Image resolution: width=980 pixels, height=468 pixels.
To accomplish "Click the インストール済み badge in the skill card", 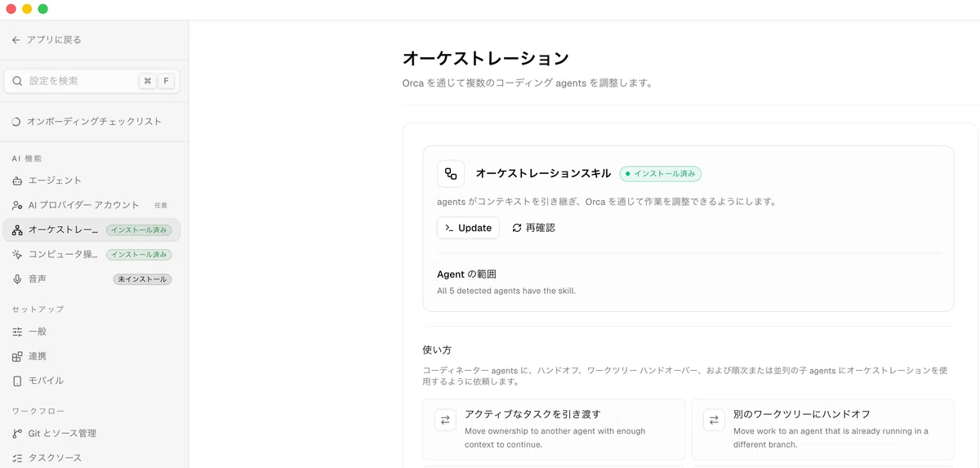I will pos(661,173).
